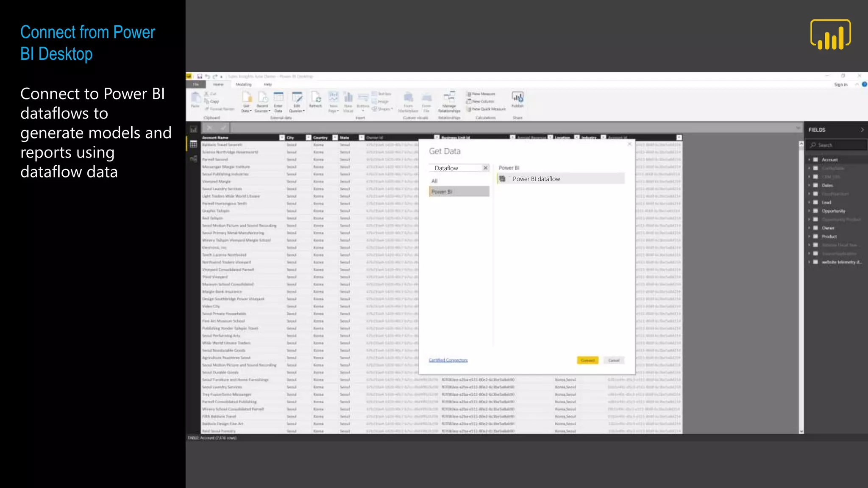The image size is (868, 488).
Task: Click the down arrow of the data grid's vertical scrollbar
Action: 801,431
